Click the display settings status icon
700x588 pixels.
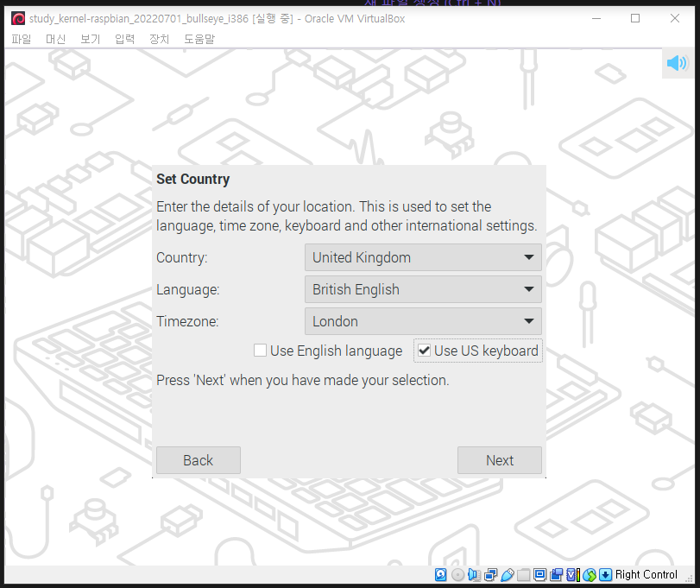[539, 575]
